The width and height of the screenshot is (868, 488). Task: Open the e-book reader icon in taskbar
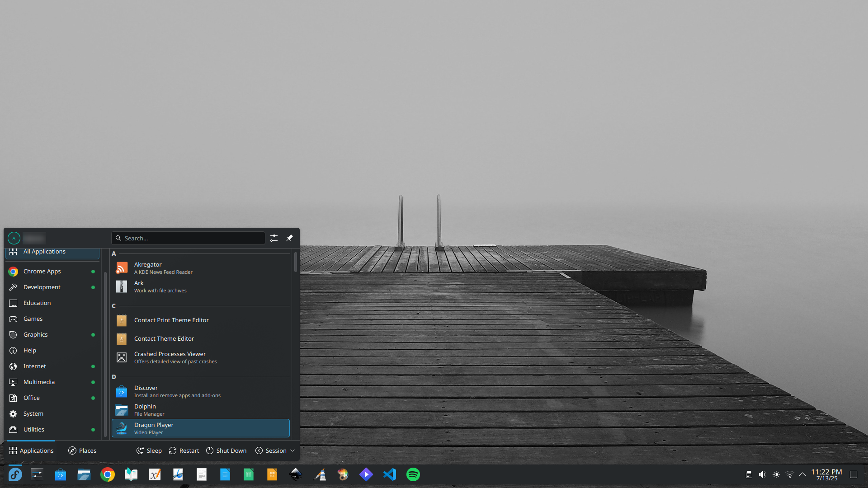coord(131,474)
